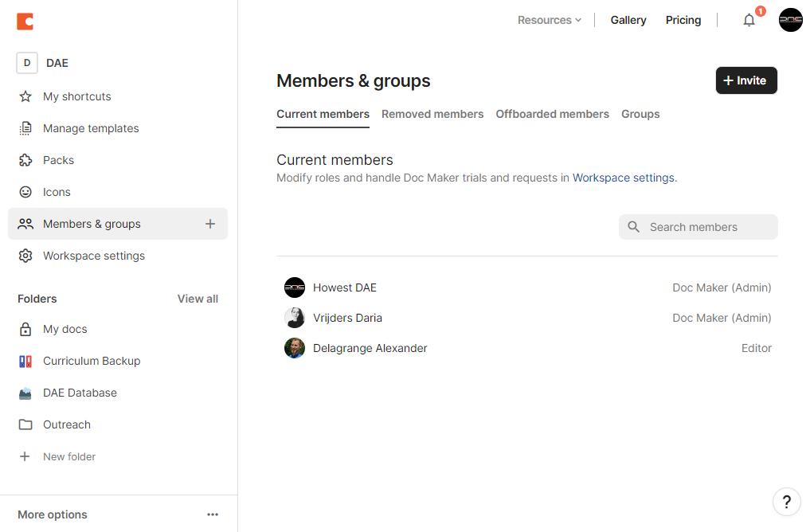Viewport: 810px width, 532px height.
Task: Switch to the Removed members tab
Action: [x=432, y=114]
